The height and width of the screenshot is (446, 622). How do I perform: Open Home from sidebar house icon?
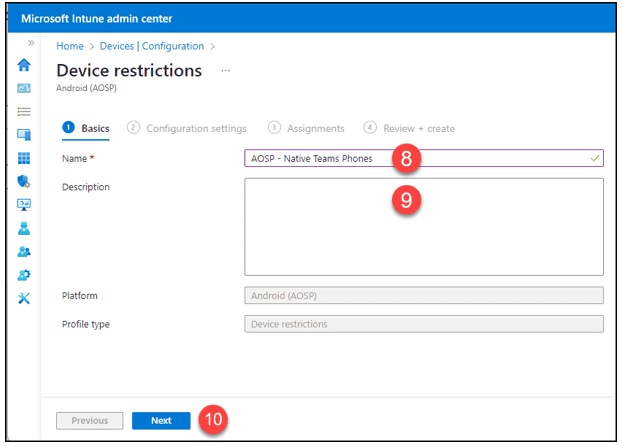point(24,65)
